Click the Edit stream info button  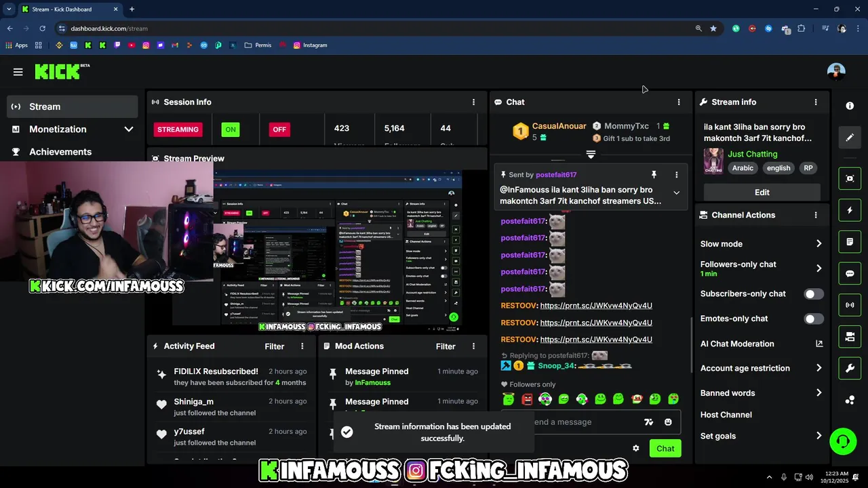[x=762, y=192]
